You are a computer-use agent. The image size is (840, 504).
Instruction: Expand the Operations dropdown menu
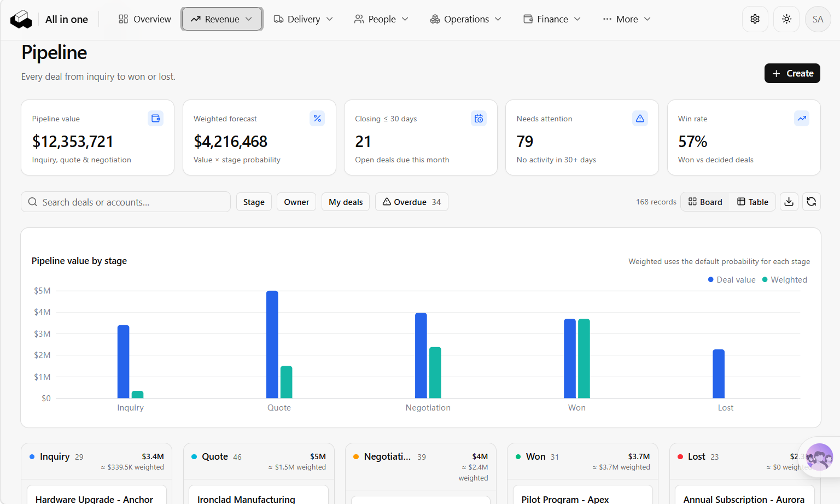click(466, 19)
